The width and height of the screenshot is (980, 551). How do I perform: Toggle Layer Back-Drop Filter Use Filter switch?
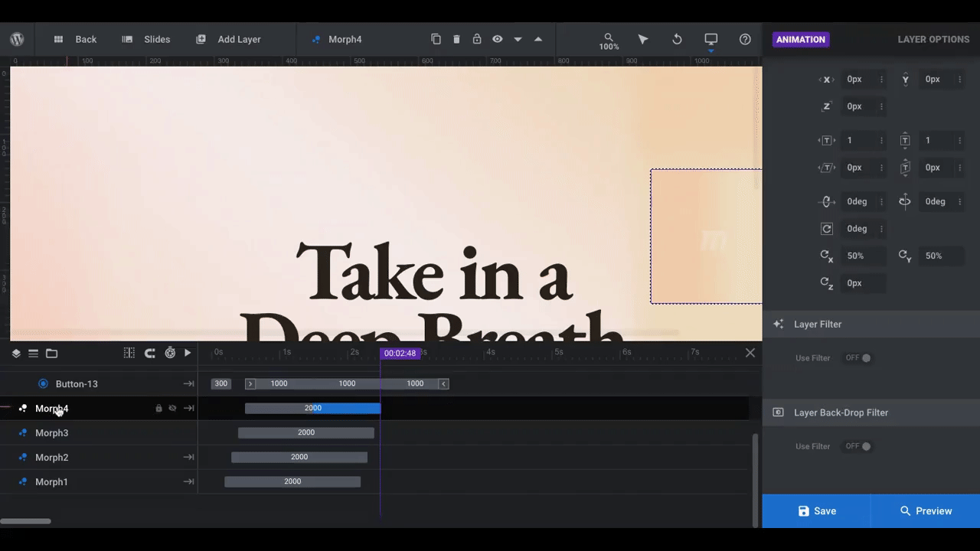click(x=858, y=446)
